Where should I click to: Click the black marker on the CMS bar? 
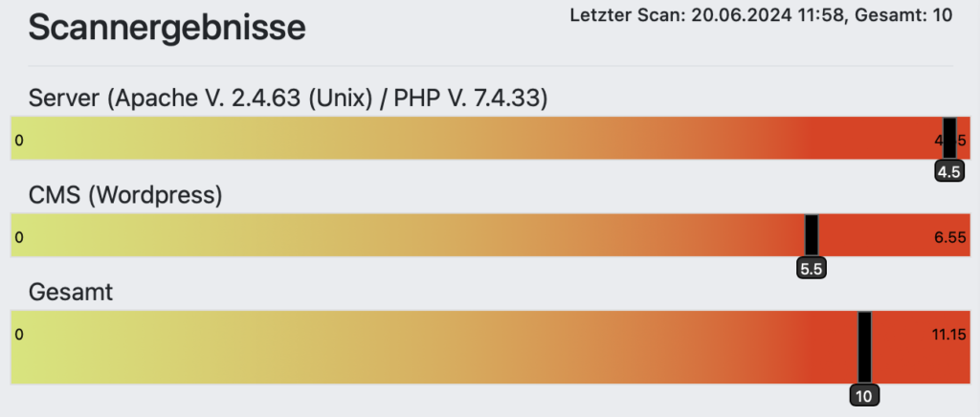coord(812,235)
